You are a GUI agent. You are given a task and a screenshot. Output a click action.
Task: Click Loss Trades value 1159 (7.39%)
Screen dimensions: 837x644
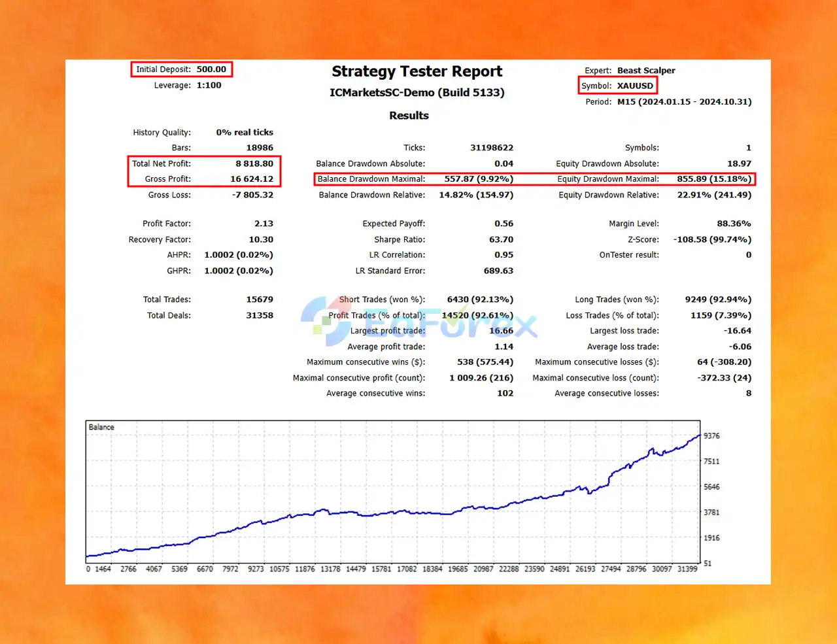pyautogui.click(x=721, y=315)
